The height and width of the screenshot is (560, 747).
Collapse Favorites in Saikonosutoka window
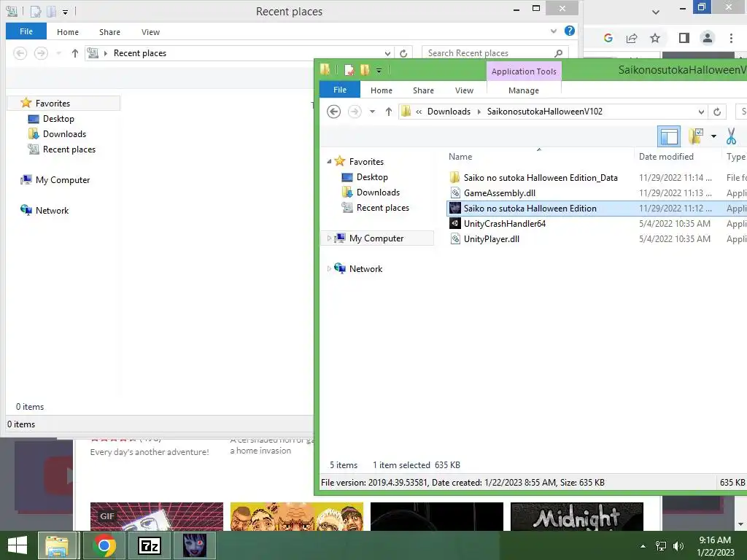point(329,161)
